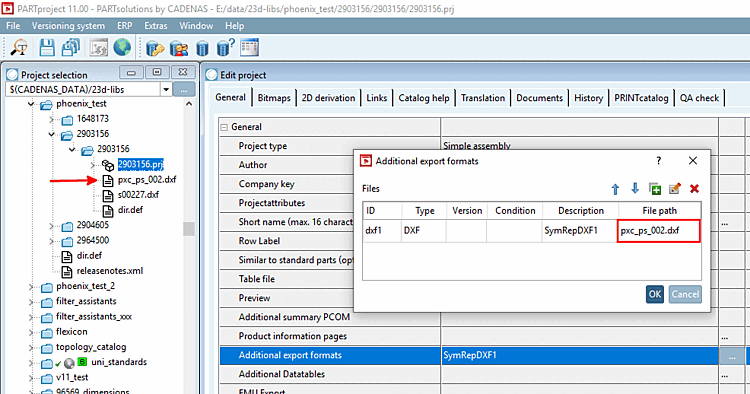
Task: Edit selected export format entry
Action: (x=674, y=189)
